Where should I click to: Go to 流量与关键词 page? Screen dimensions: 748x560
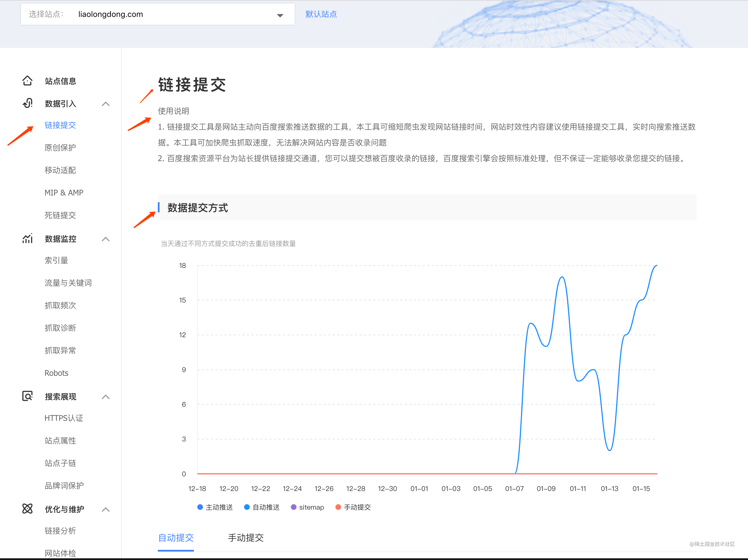point(68,283)
